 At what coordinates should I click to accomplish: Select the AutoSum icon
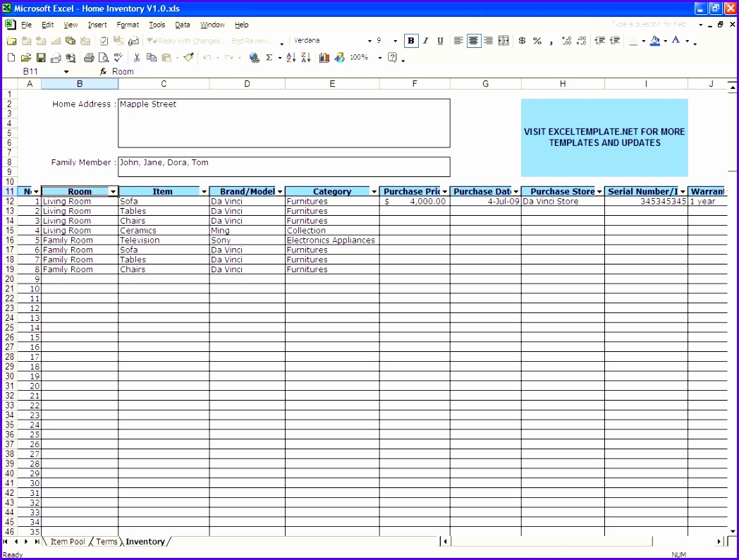269,58
